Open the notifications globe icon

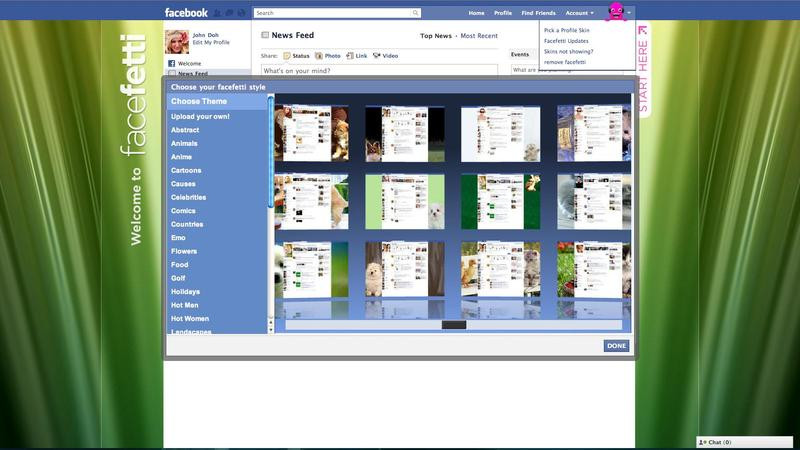coord(241,13)
